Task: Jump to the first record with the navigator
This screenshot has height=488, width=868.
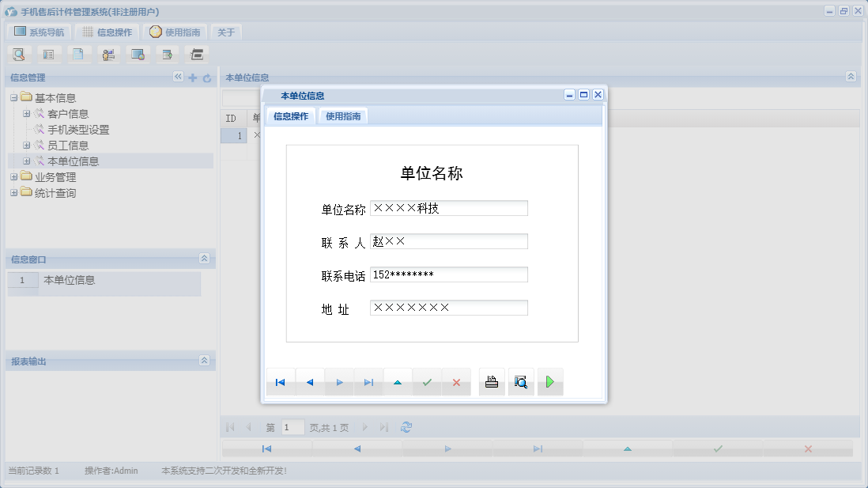Action: point(280,382)
